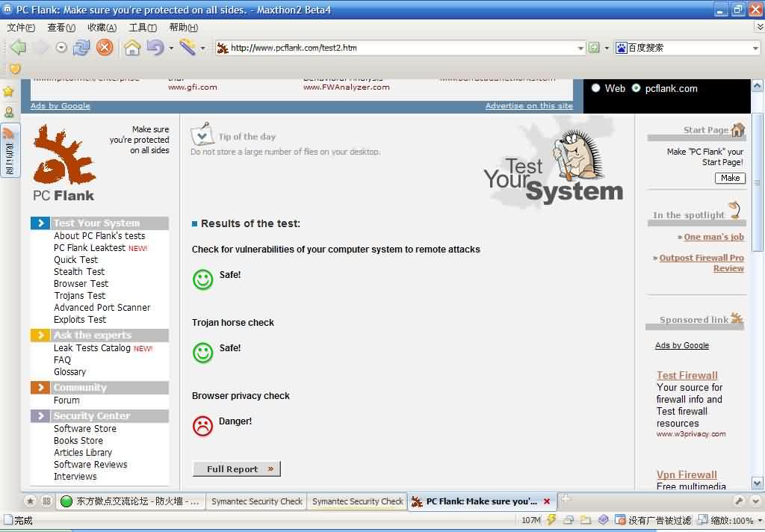The height and width of the screenshot is (532, 765).
Task: Click the folder icon in the status bar
Action: (586, 520)
